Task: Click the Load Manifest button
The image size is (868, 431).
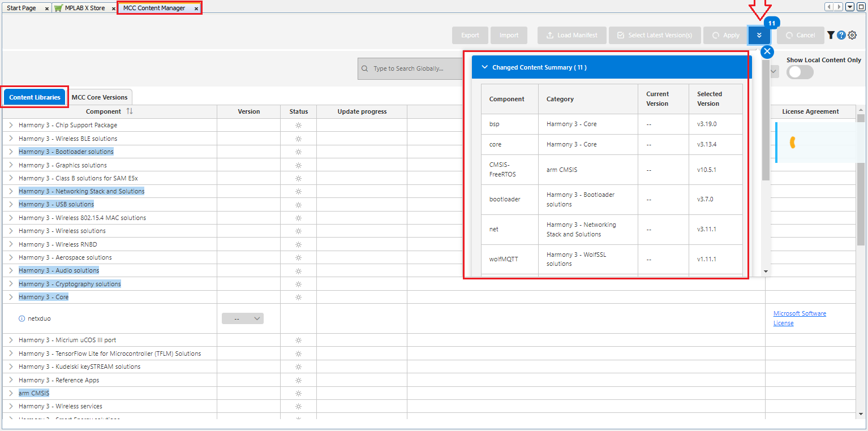Action: click(x=571, y=35)
